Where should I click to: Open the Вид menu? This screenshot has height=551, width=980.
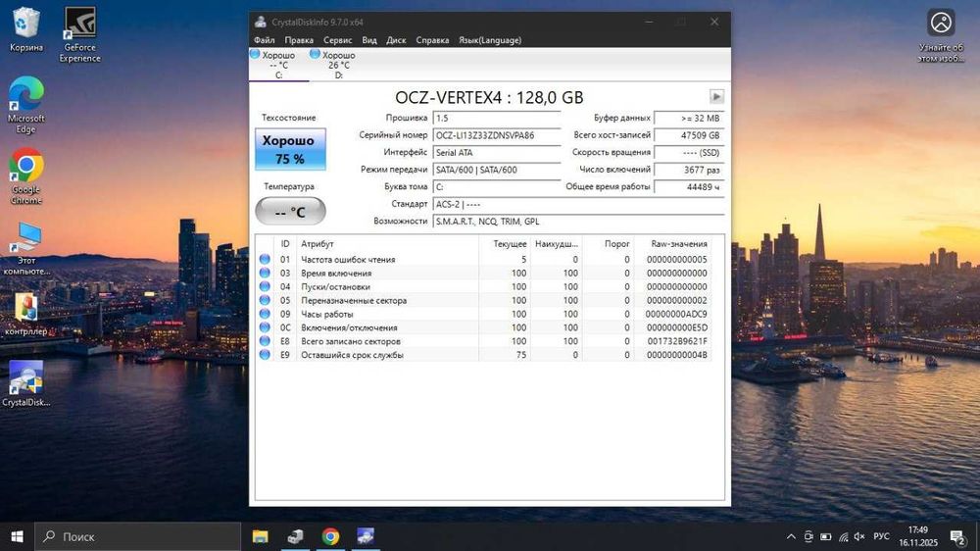pos(369,40)
